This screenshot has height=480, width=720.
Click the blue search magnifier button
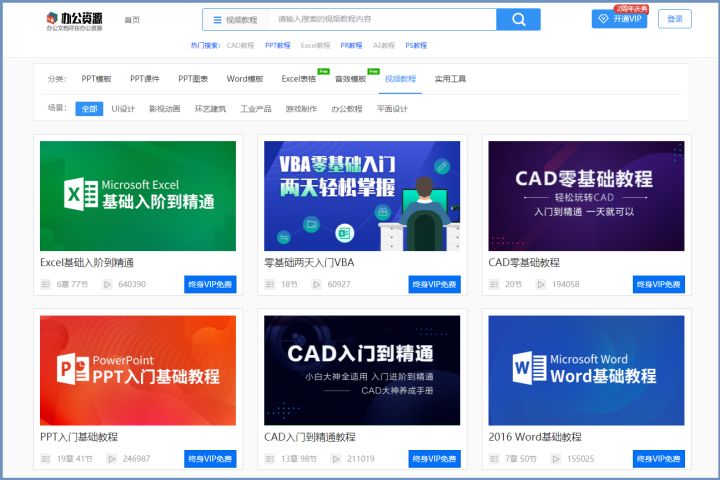coord(518,19)
